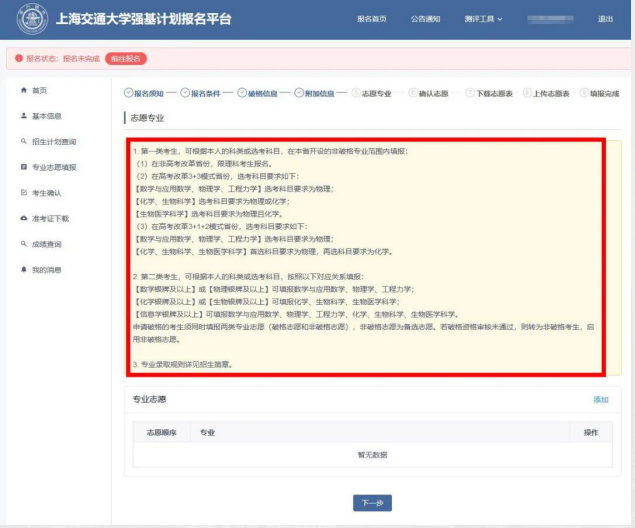Open 基本信息 person icon in sidebar

tap(24, 116)
